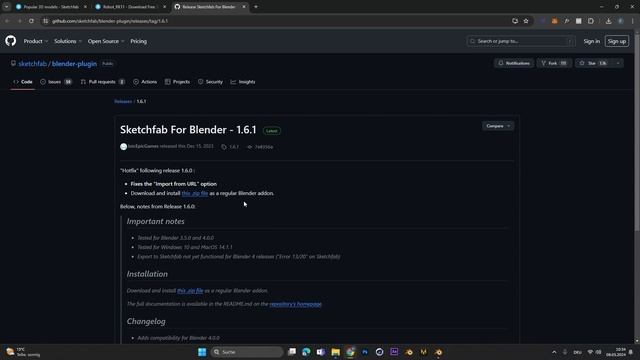Switch to the Projects tab
Image resolution: width=640 pixels, height=360 pixels.
pos(177,82)
